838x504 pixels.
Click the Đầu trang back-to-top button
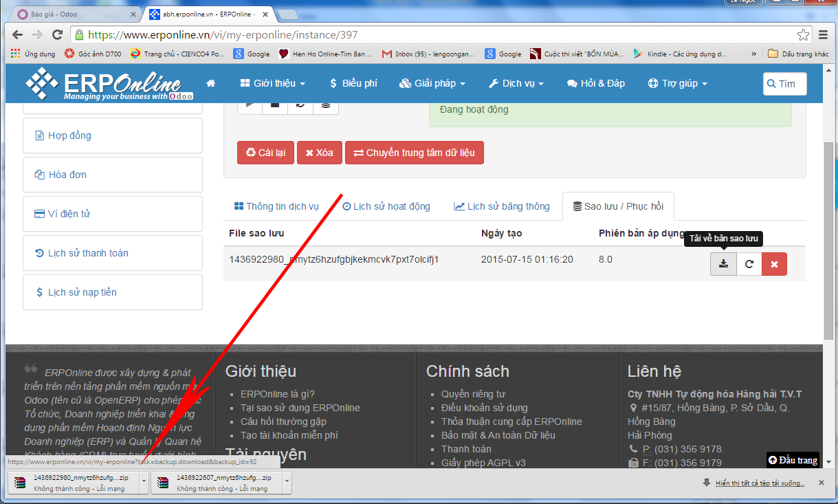click(793, 460)
